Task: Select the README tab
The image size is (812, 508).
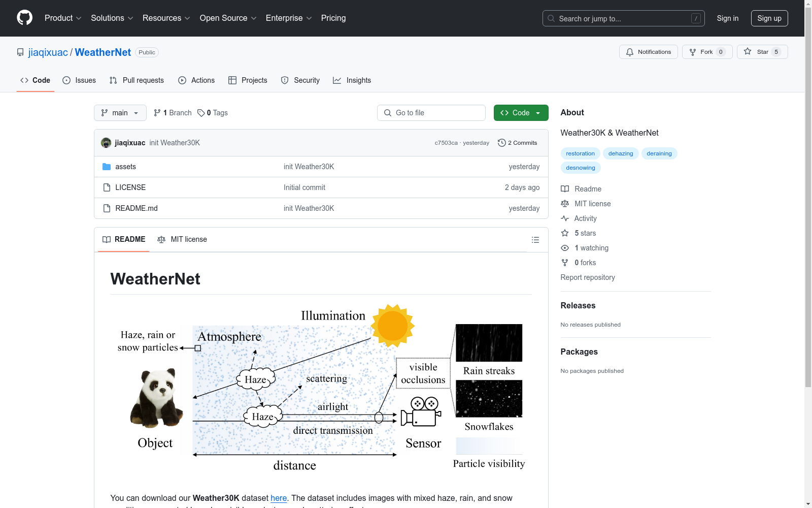Action: pyautogui.click(x=124, y=239)
